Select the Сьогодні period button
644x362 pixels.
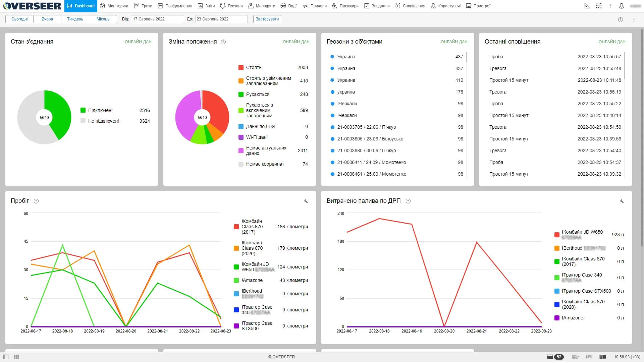coord(19,19)
